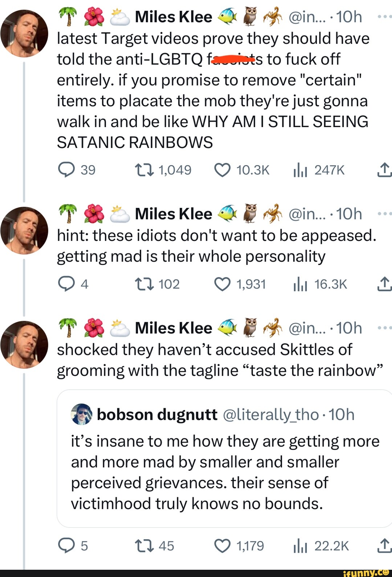Image resolution: width=392 pixels, height=577 pixels.
Task: Open @literally_tho profile handle
Action: pyautogui.click(x=270, y=414)
